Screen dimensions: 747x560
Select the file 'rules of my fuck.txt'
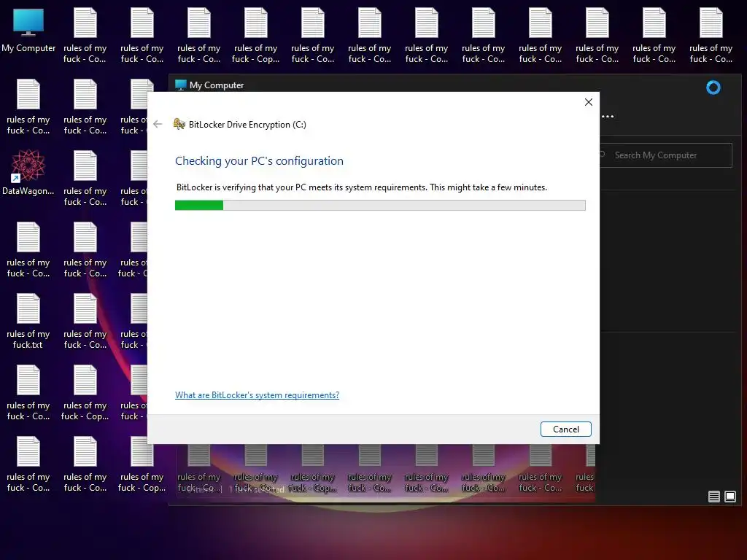click(28, 321)
